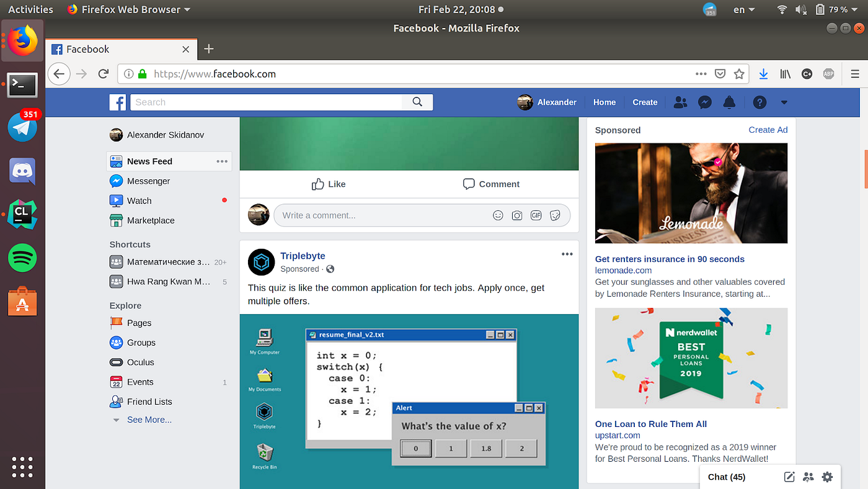The width and height of the screenshot is (868, 489).
Task: Click Create Ad link
Action: point(768,130)
